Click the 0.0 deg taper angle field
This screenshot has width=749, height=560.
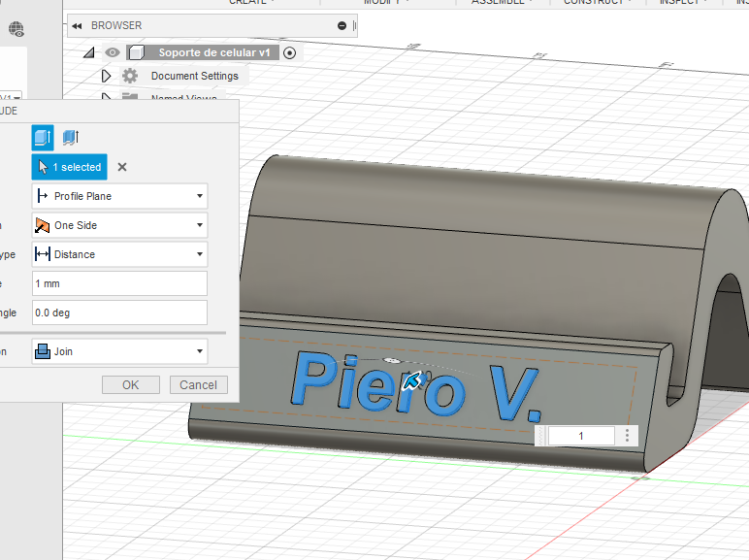click(120, 313)
